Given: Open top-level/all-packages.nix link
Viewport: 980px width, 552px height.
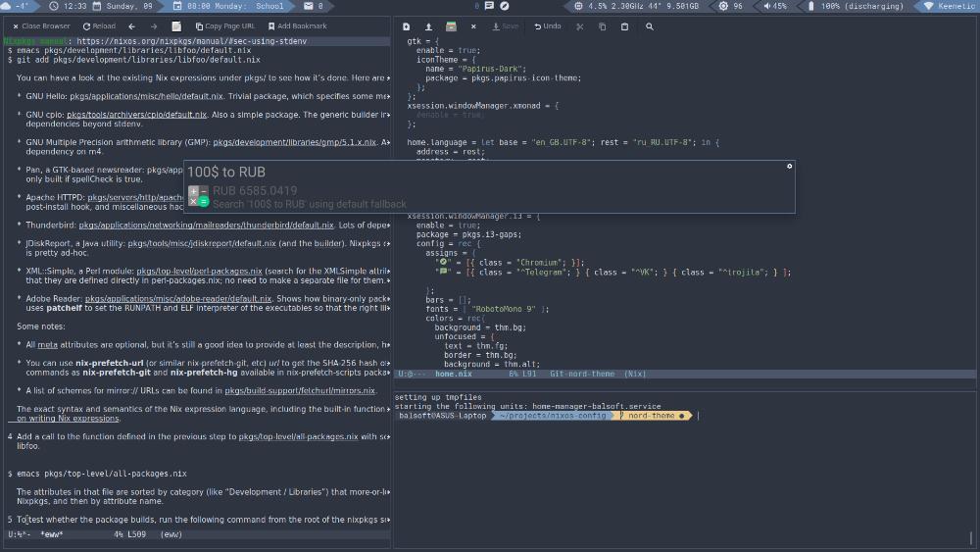Looking at the screenshot, I should pyautogui.click(x=298, y=437).
